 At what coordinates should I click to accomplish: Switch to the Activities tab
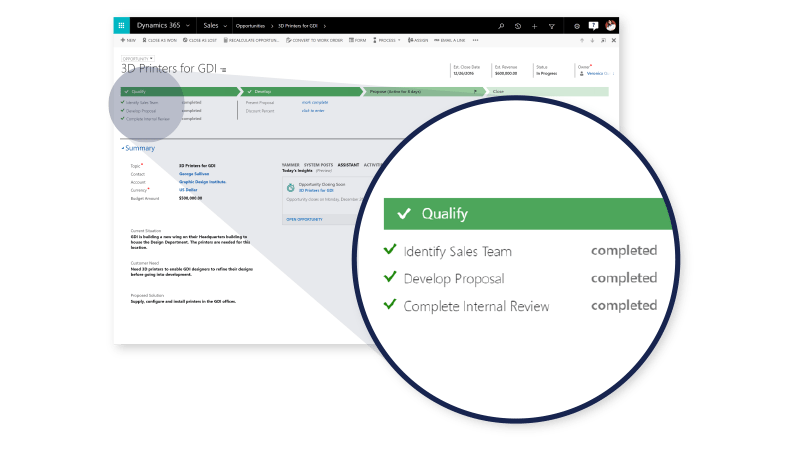tap(372, 165)
